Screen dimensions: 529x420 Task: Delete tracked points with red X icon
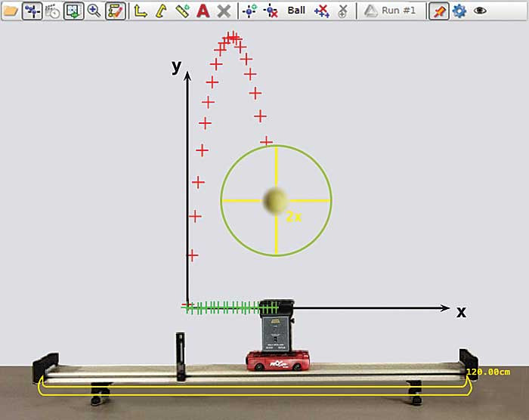[322, 11]
